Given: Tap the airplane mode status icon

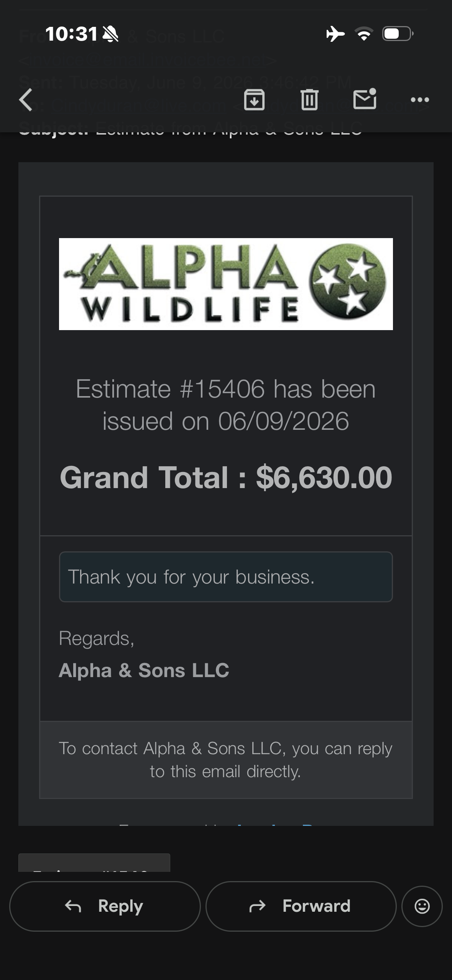Looking at the screenshot, I should (335, 34).
